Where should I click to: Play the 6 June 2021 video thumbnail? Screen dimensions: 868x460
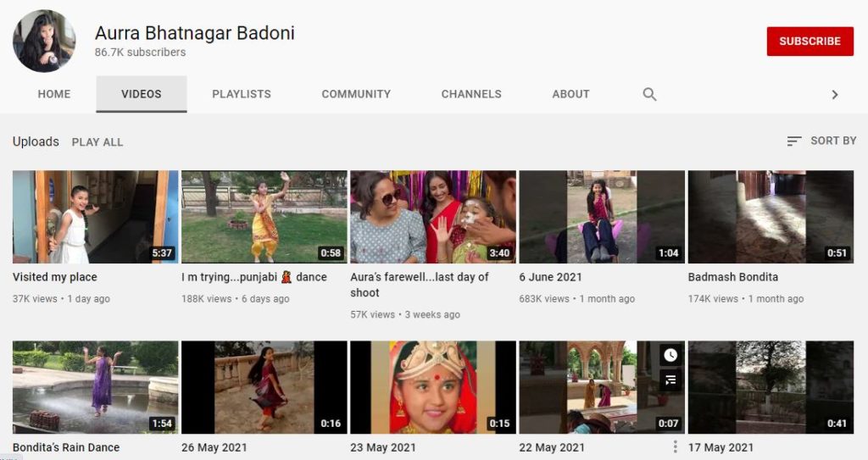click(x=602, y=216)
